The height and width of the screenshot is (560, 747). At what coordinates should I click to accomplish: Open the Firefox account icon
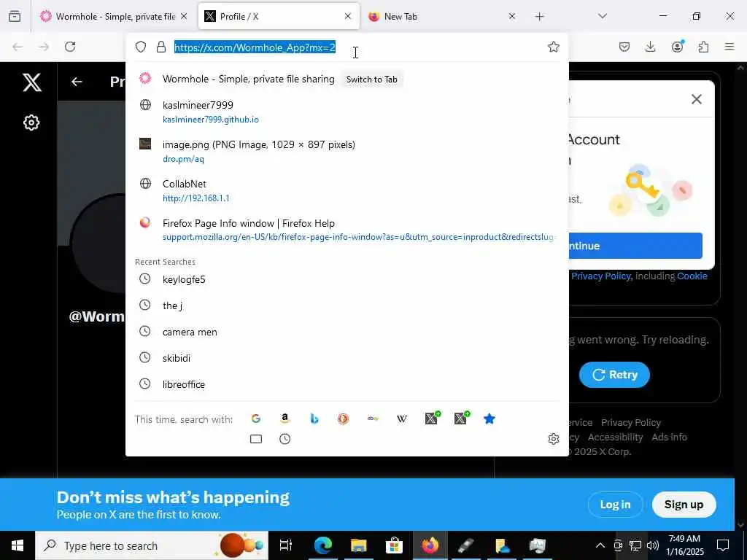pos(677,46)
